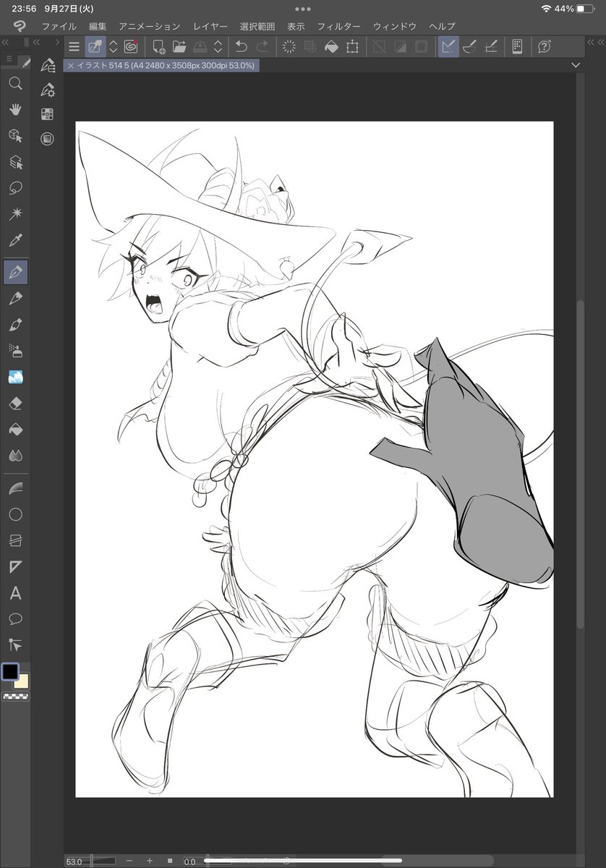The height and width of the screenshot is (868, 606).
Task: Open the support help question icon
Action: (x=544, y=47)
